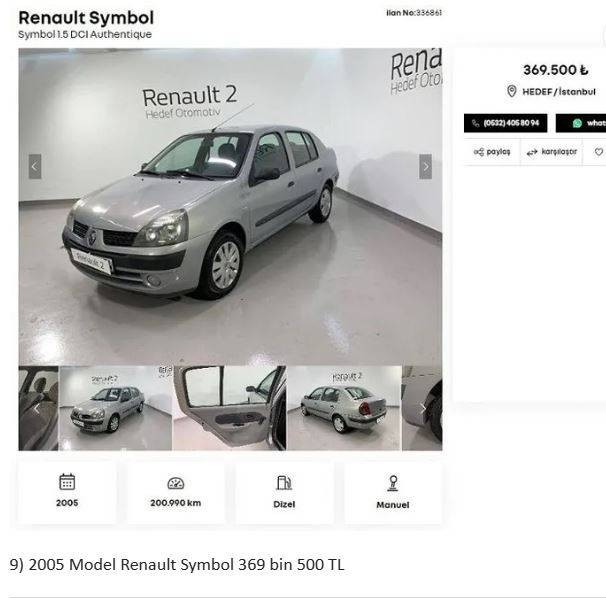Select the listing price 369.500 ₺
Image resolution: width=606 pixels, height=598 pixels.
555,70
